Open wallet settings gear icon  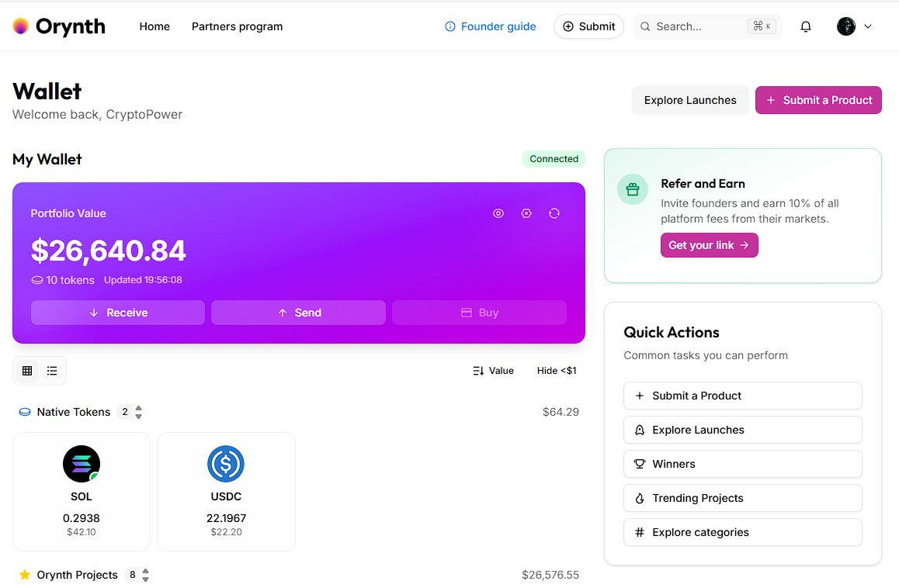tap(526, 213)
